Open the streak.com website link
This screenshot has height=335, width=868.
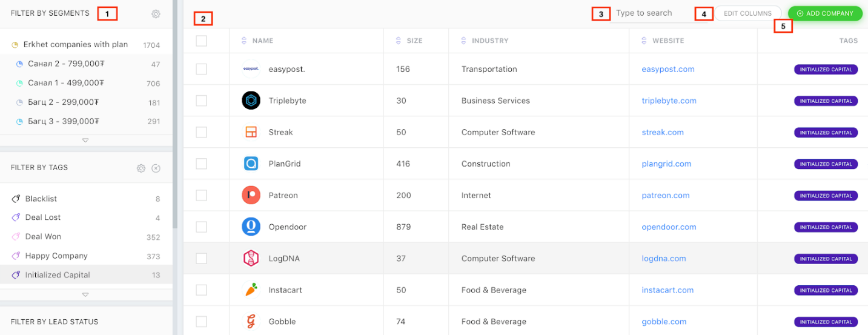(663, 132)
